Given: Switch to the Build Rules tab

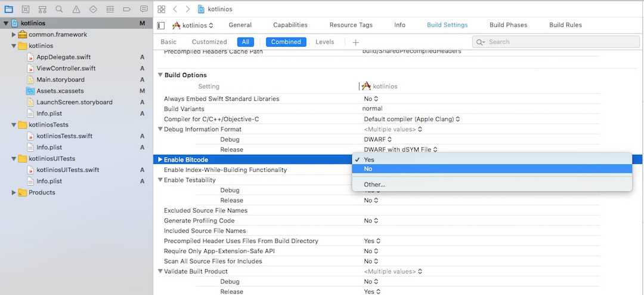Looking at the screenshot, I should point(565,25).
